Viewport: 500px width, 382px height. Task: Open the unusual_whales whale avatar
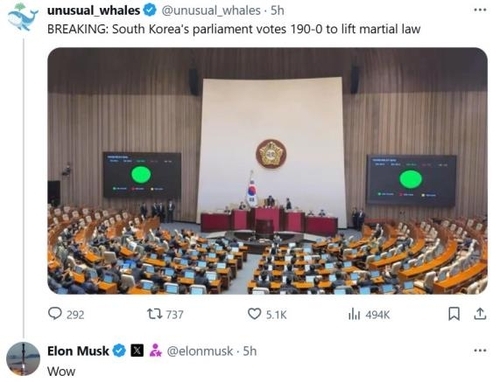pyautogui.click(x=23, y=17)
